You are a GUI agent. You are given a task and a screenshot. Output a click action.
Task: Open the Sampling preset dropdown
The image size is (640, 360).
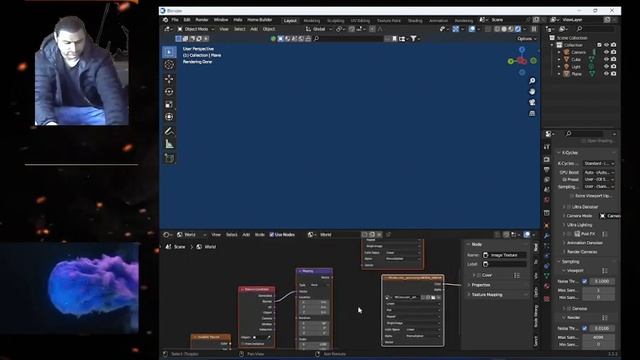coord(599,187)
